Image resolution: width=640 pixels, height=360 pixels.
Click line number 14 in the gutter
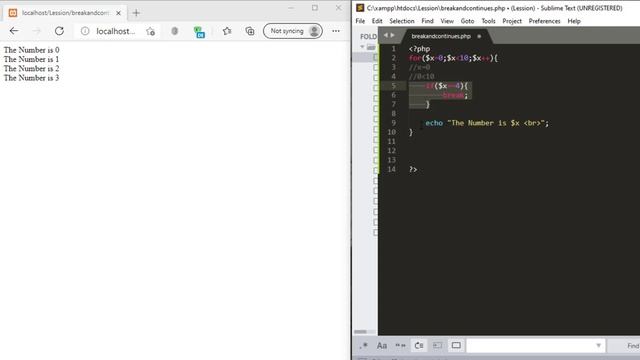[x=391, y=169]
